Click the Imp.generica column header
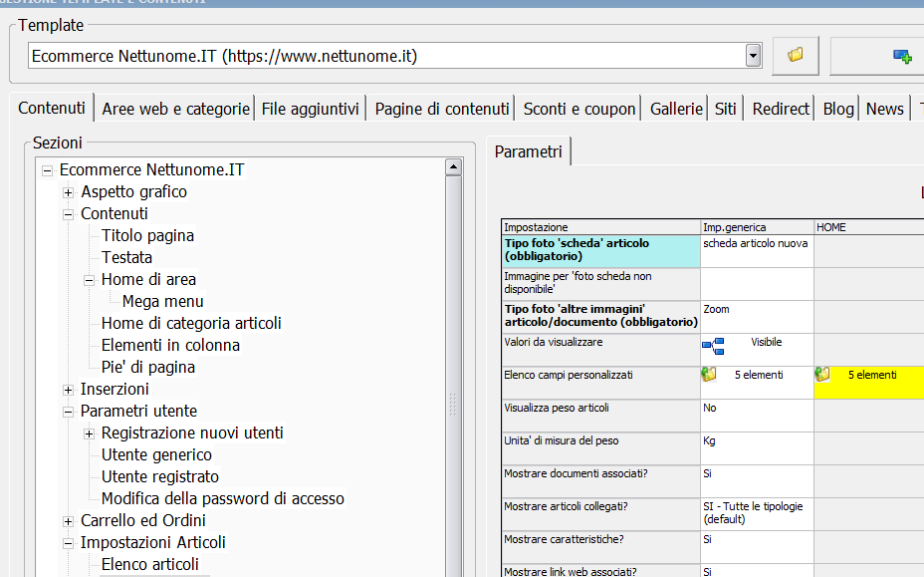Image resolution: width=924 pixels, height=577 pixels. click(758, 227)
